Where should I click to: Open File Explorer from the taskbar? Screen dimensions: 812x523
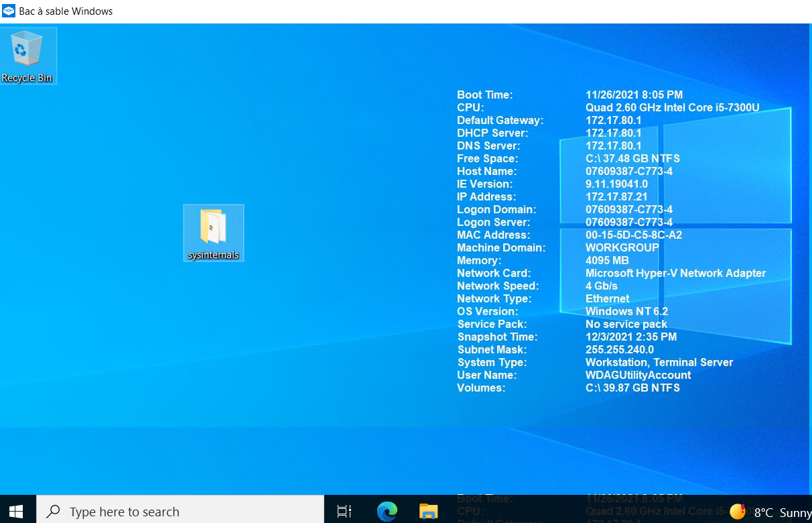[x=428, y=512]
